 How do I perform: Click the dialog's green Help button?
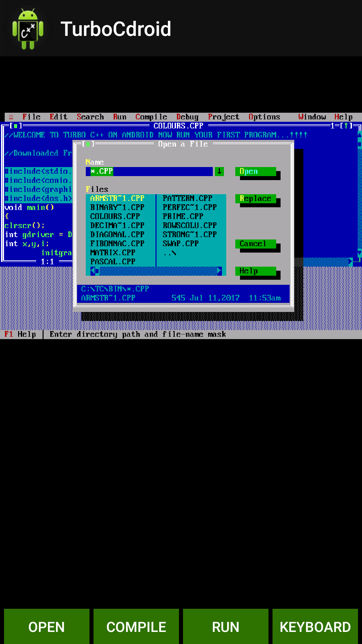click(256, 271)
